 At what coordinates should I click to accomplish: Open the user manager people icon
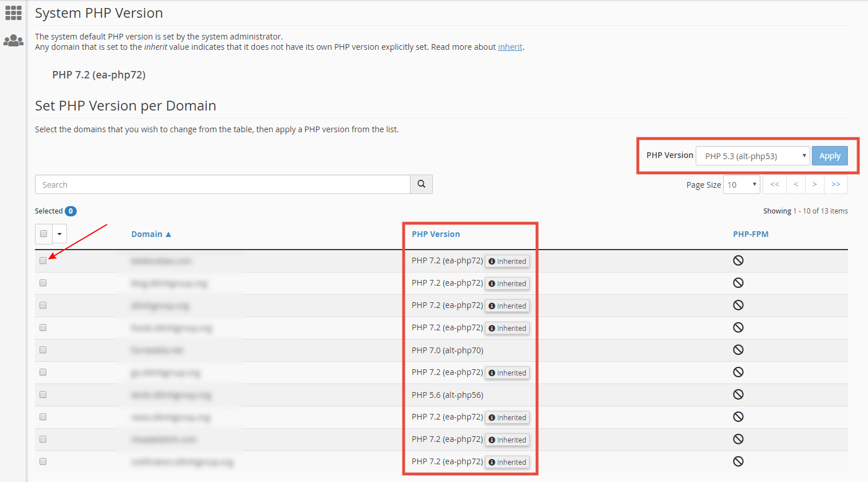tap(13, 41)
